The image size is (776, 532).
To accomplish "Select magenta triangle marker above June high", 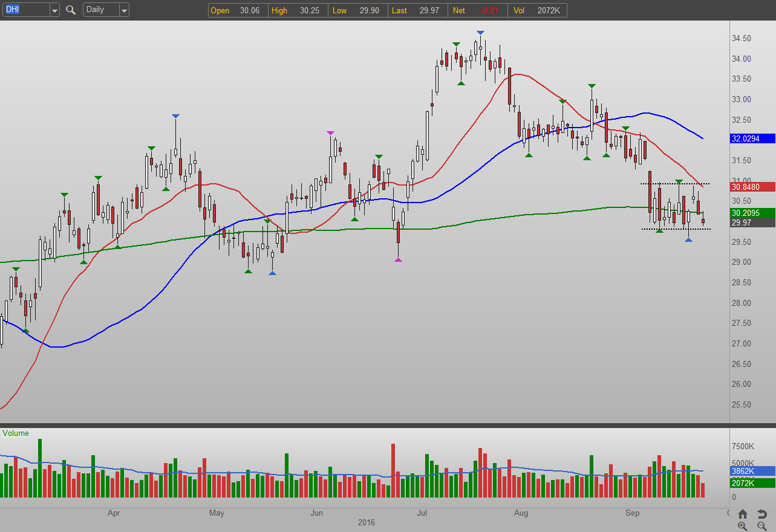I will 330,133.
